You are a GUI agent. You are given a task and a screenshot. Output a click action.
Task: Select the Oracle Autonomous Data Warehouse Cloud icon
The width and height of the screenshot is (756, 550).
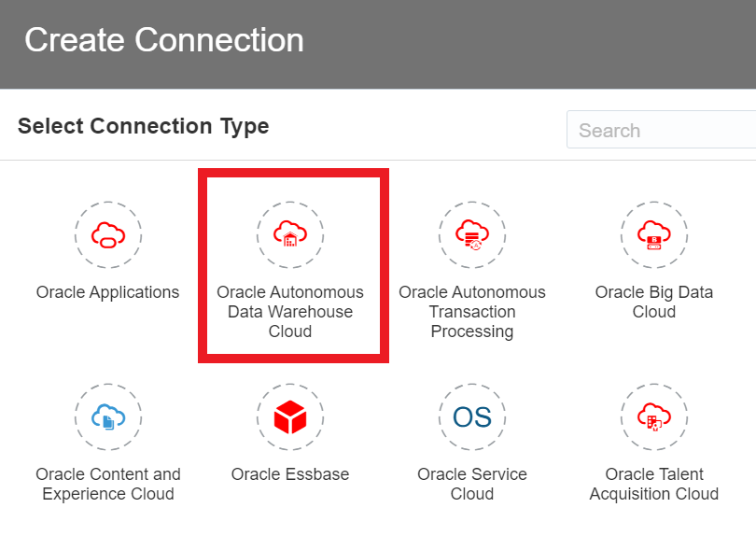click(290, 233)
